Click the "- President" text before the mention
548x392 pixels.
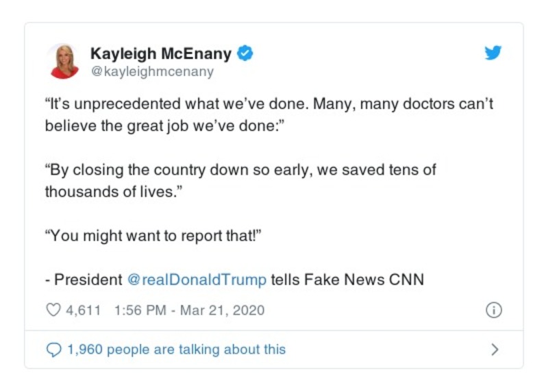tap(84, 280)
